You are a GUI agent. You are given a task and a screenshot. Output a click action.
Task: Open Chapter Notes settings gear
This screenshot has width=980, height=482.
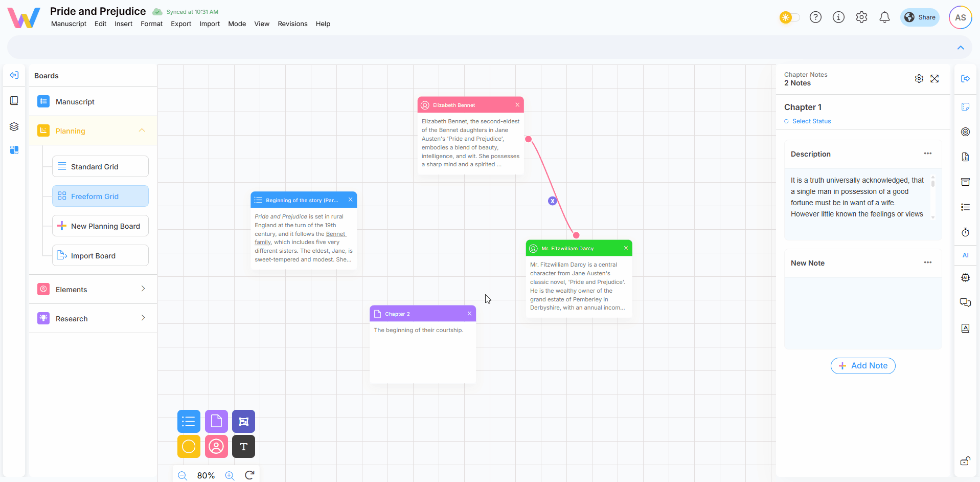click(919, 79)
